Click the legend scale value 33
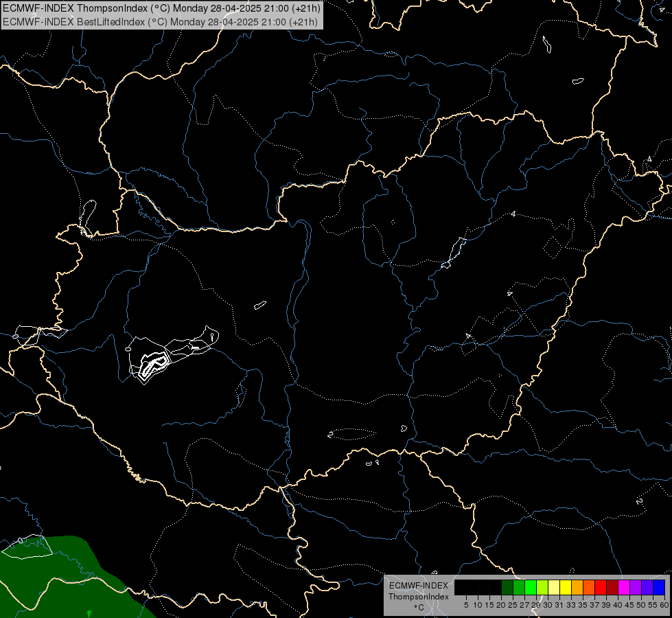672x618 pixels. coord(571,605)
